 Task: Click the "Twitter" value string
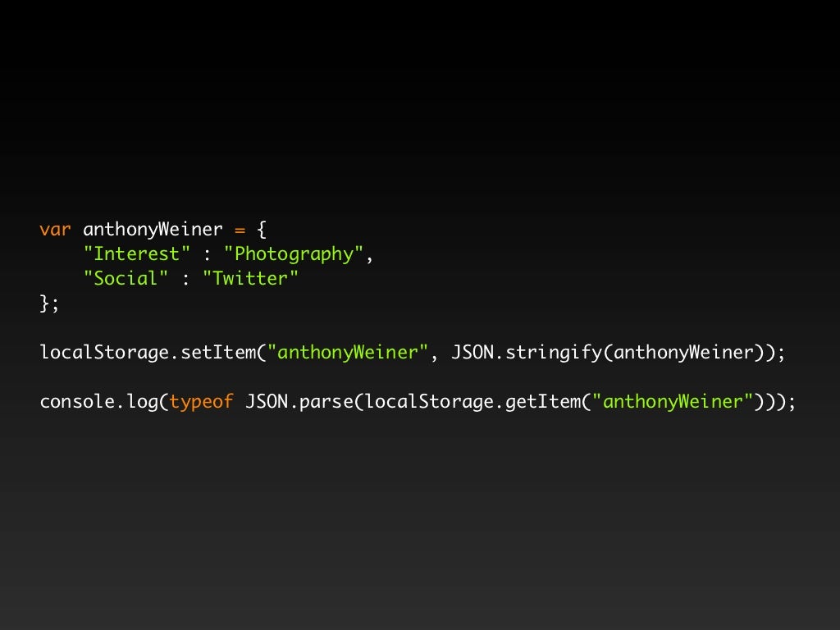(x=250, y=279)
